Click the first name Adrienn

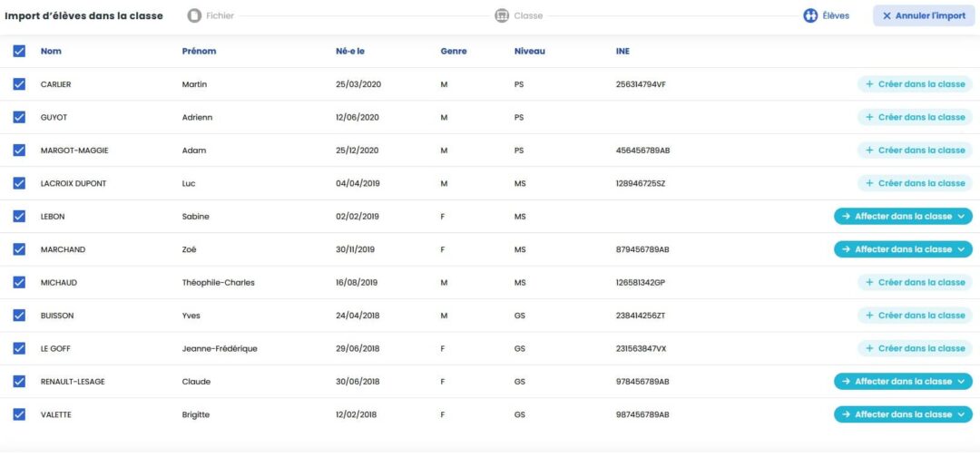click(x=197, y=117)
